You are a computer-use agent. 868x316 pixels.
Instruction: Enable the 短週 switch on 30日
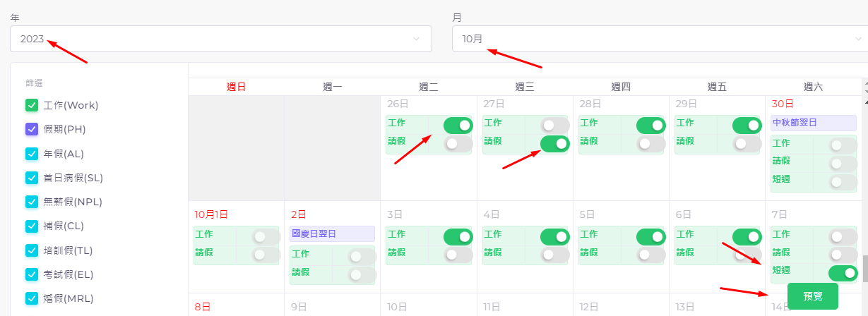pyautogui.click(x=843, y=182)
